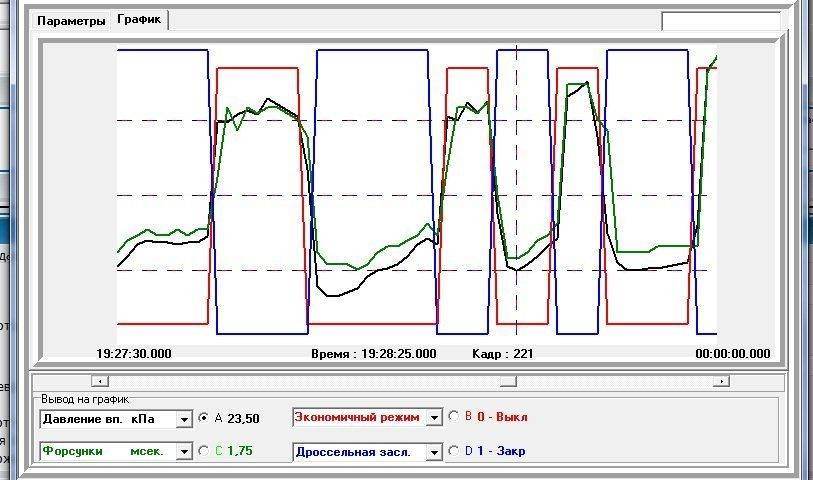This screenshot has height=480, width=813.
Task: Click the horizontal scrollbar thumb below the graph
Action: click(x=508, y=381)
